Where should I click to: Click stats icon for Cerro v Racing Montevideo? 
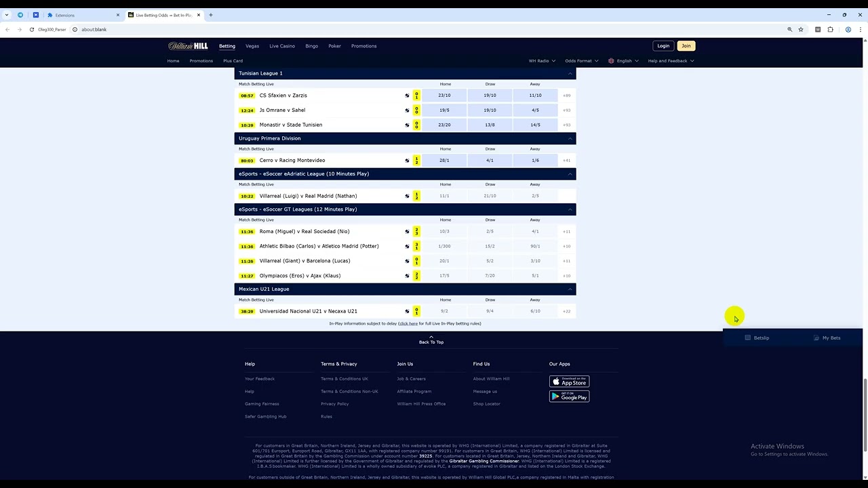pyautogui.click(x=408, y=161)
